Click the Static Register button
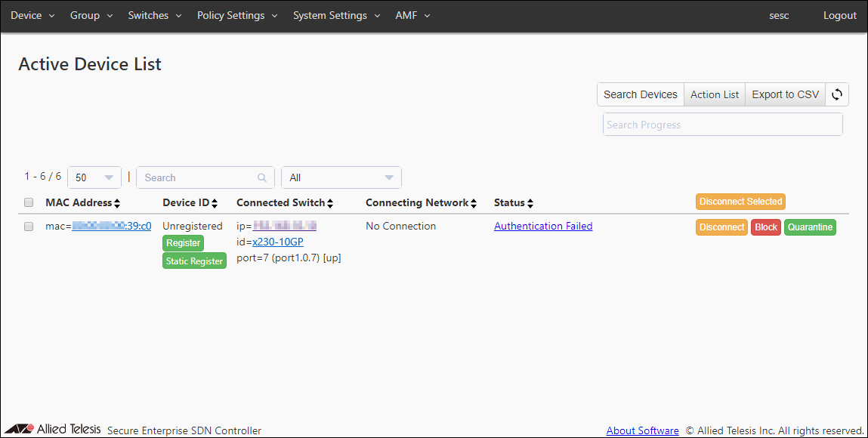 click(x=194, y=261)
